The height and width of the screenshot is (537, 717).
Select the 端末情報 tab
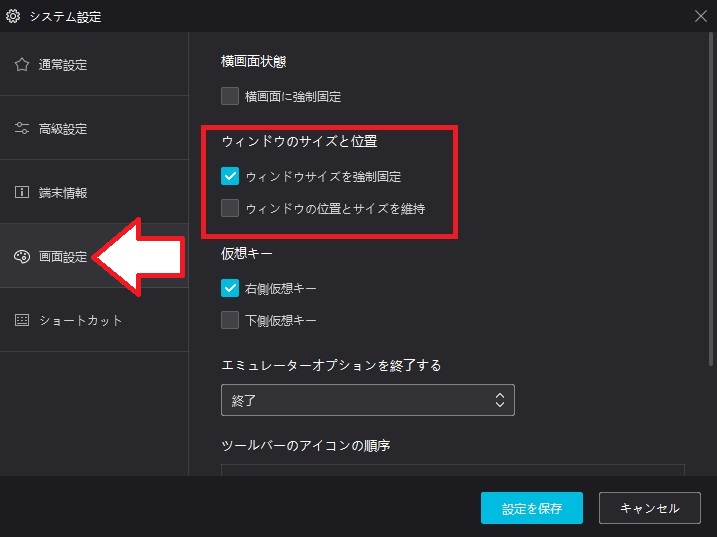(94, 192)
